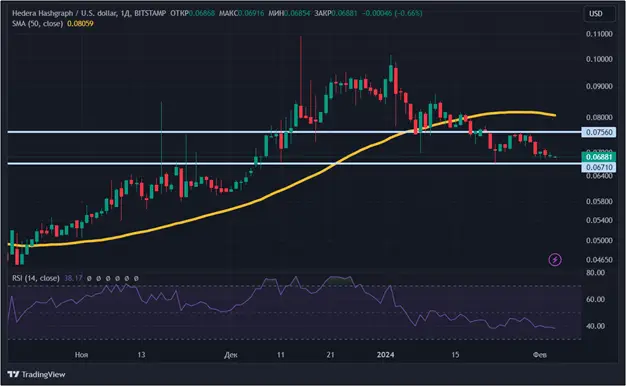Click the Фев date axis label
This screenshot has height=386, width=626.
tap(540, 355)
